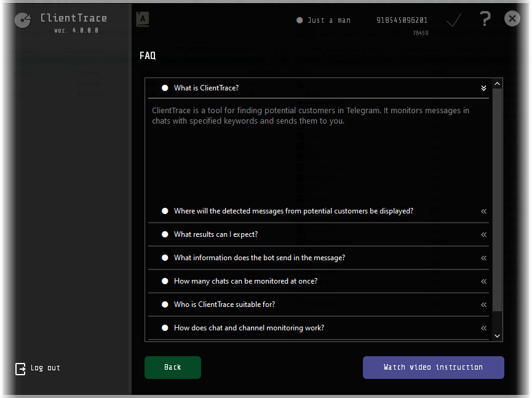This screenshot has width=532, height=398.
Task: Collapse the 'What is ClientTrace?' answer
Action: pos(484,88)
